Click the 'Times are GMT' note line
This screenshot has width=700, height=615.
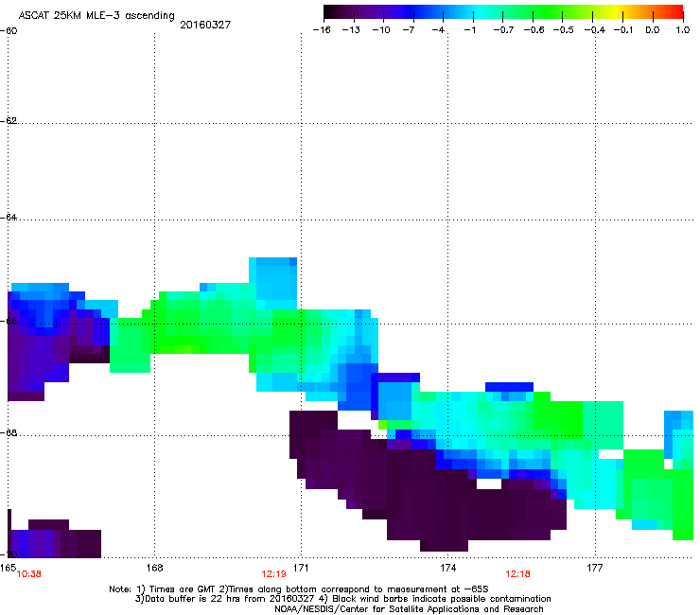pyautogui.click(x=299, y=589)
